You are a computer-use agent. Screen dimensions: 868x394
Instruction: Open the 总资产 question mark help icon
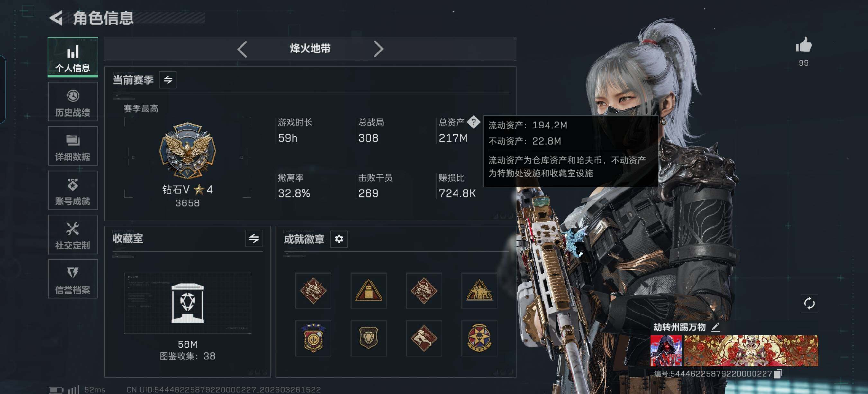474,122
